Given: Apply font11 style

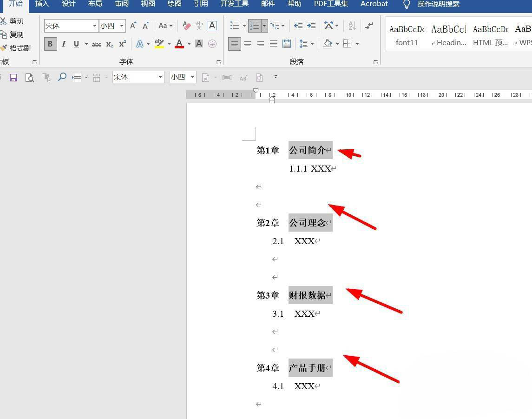Looking at the screenshot, I should (x=407, y=35).
